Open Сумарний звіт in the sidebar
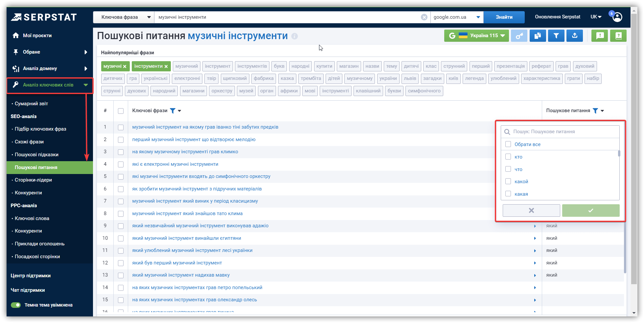The height and width of the screenshot is (323, 644). (31, 104)
